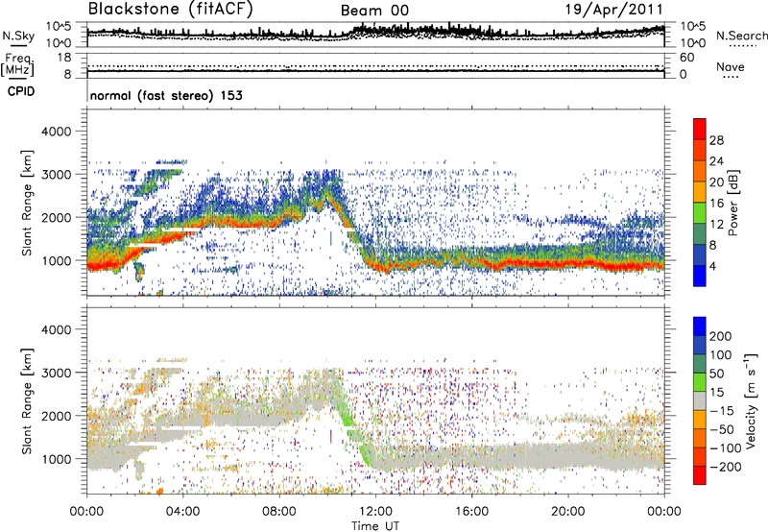The width and height of the screenshot is (768, 532).
Task: Click the gray band of Velocity color bar
Action: click(x=700, y=400)
